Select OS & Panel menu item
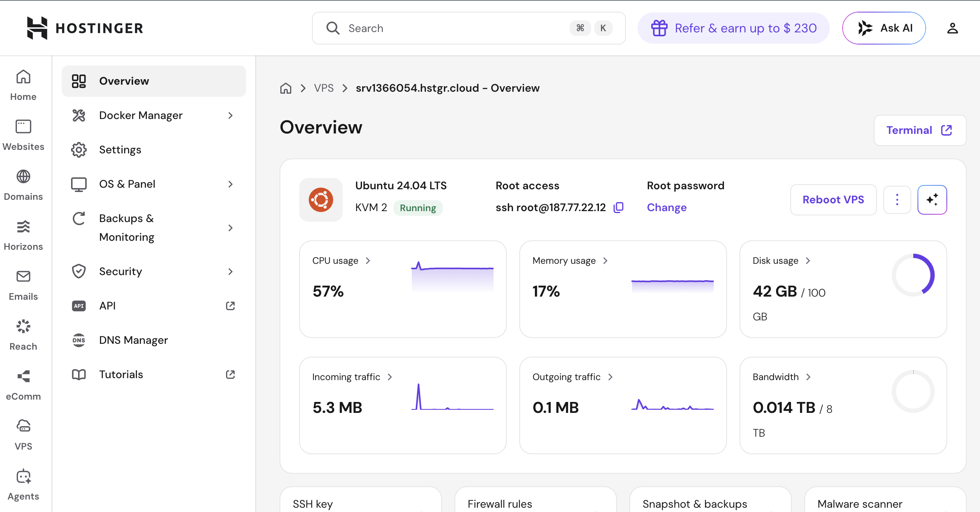 point(154,184)
